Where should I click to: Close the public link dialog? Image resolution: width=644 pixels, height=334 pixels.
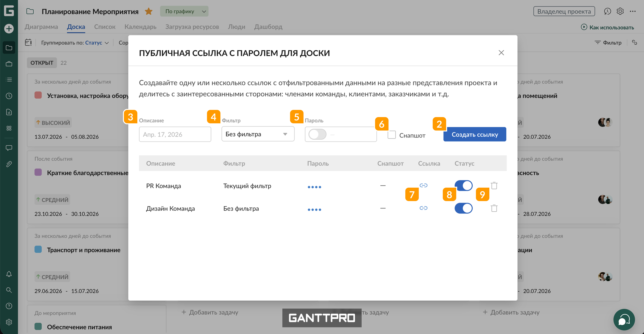pos(501,53)
